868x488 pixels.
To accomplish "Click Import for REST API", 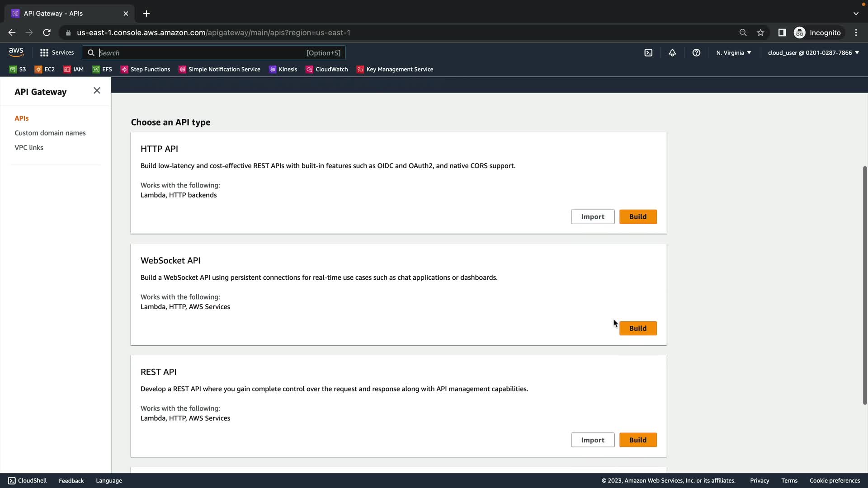I will [592, 440].
